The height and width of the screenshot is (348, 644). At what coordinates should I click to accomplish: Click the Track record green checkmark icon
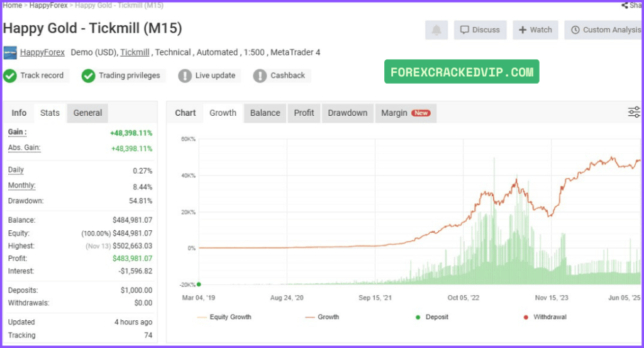coord(10,76)
